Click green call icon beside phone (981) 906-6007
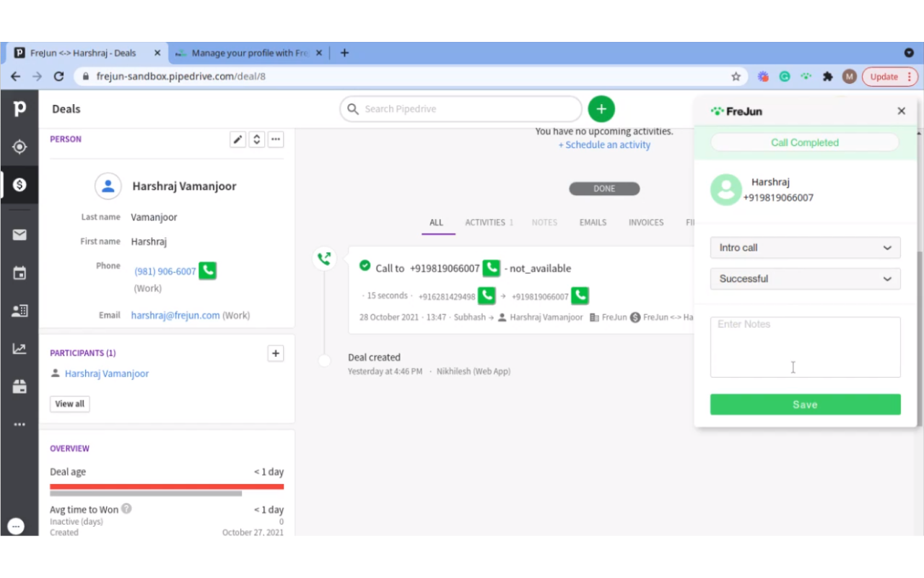The image size is (924, 578). [x=208, y=271]
